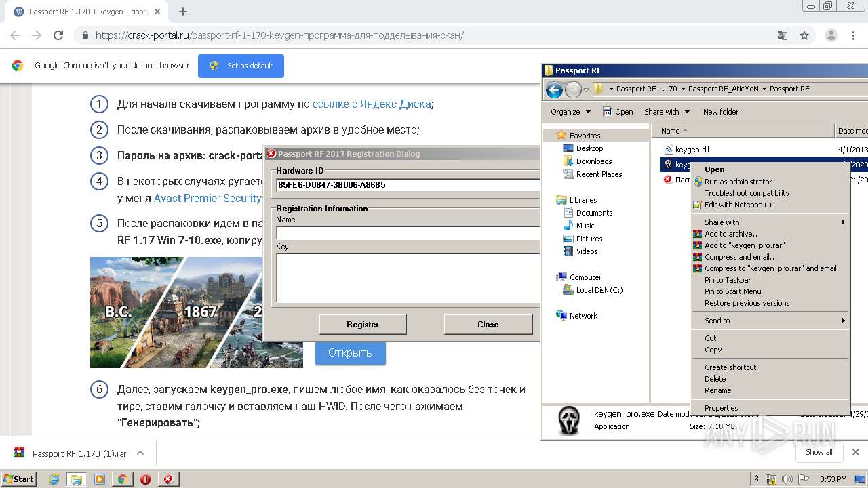Choose Compress and email...
This screenshot has width=868, height=488.
click(770, 257)
